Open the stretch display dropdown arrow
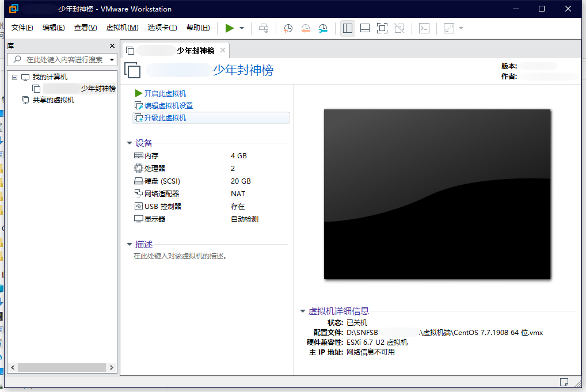The height and width of the screenshot is (392, 586). pos(461,28)
